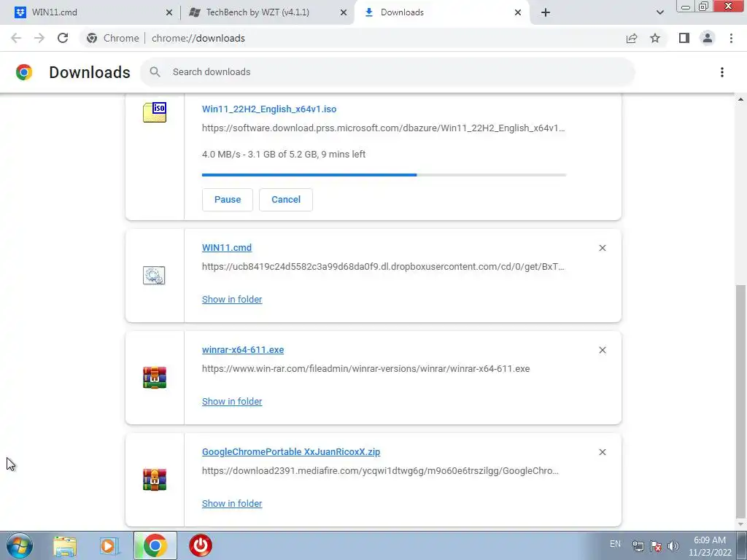The image size is (747, 560).
Task: Open the Chrome profile avatar
Action: point(708,38)
